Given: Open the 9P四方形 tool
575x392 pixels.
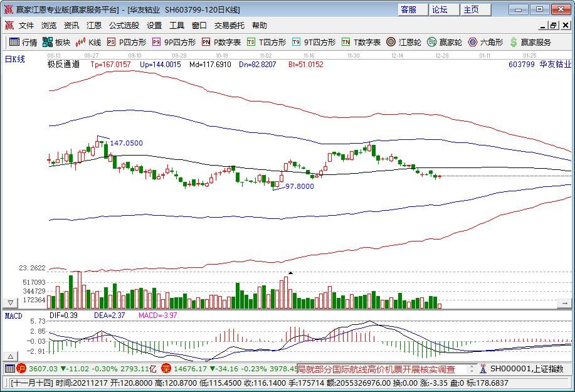Looking at the screenshot, I should pyautogui.click(x=174, y=42).
